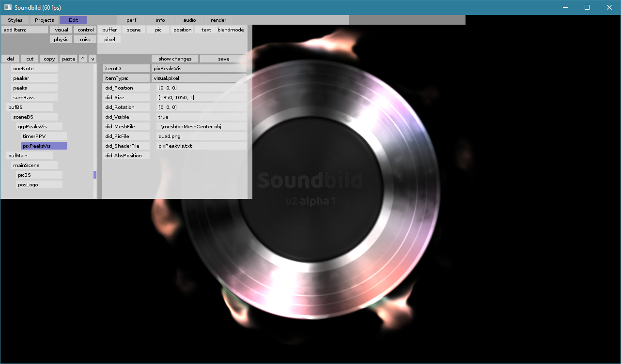This screenshot has width=621, height=364.
Task: Open the info tab
Action: (160, 20)
